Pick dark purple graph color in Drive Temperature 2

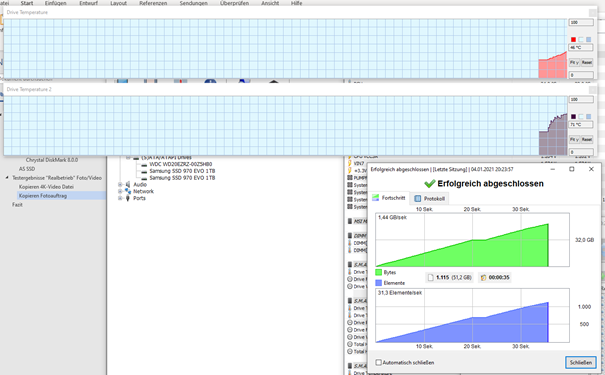[573, 117]
